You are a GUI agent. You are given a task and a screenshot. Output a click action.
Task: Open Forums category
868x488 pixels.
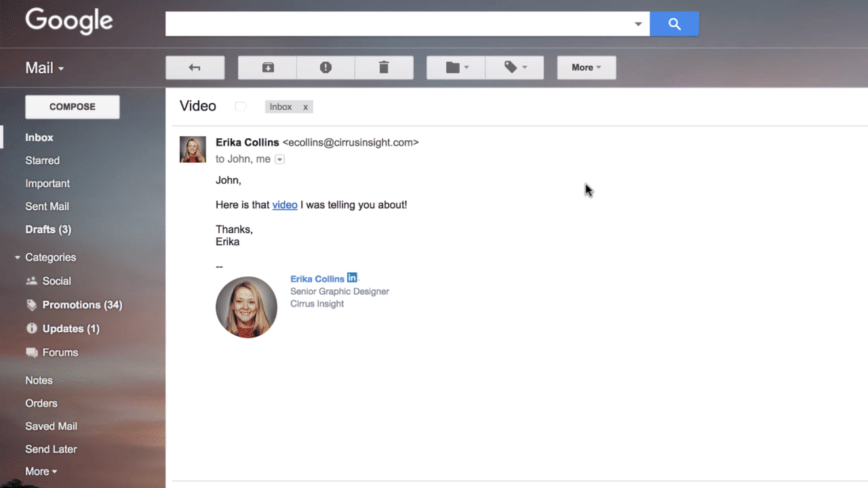pyautogui.click(x=60, y=352)
